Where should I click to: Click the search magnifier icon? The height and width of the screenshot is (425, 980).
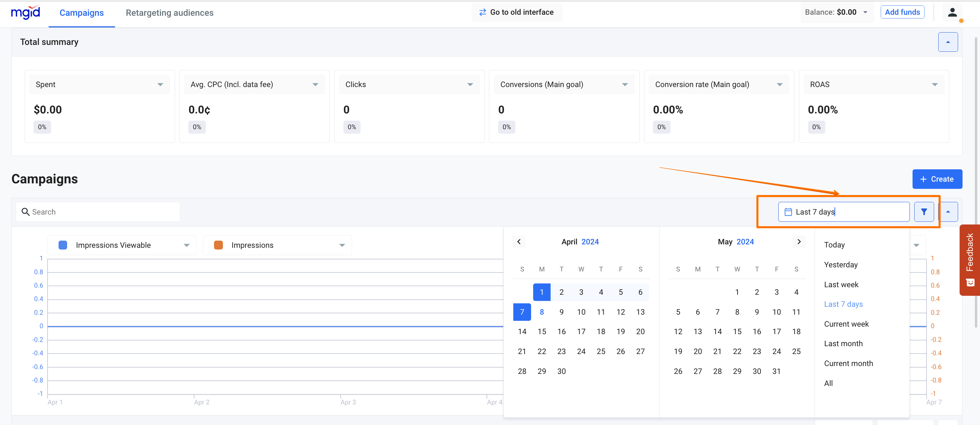pyautogui.click(x=25, y=212)
